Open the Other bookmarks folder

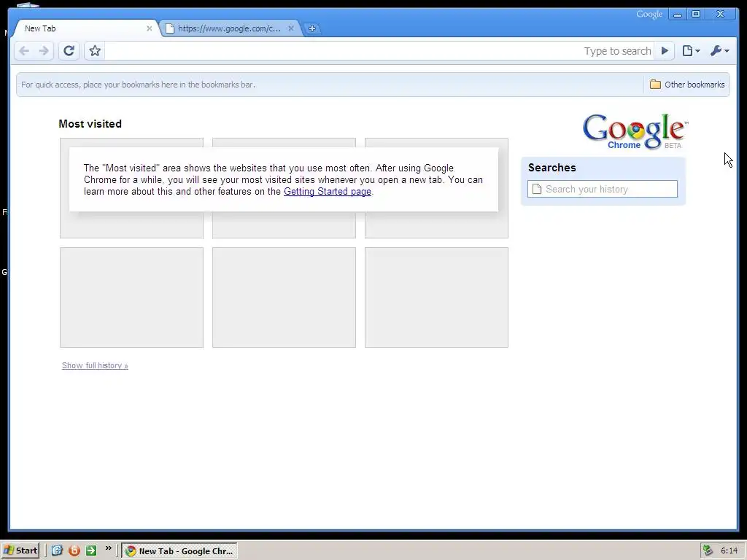coord(687,85)
